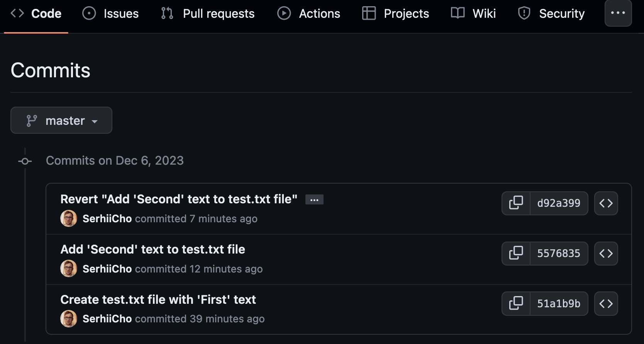Click the branch icon next to master
This screenshot has width=644, height=344.
32,120
